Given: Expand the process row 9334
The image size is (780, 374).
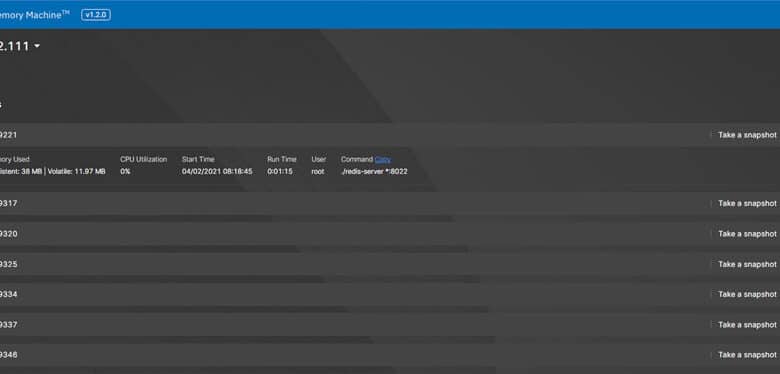Looking at the screenshot, I should click(x=390, y=294).
